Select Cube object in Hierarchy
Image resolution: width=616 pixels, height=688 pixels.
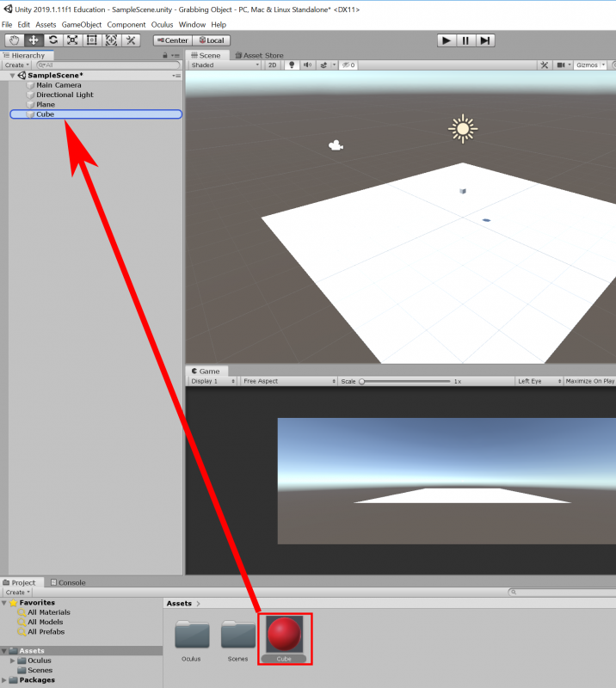coord(95,114)
